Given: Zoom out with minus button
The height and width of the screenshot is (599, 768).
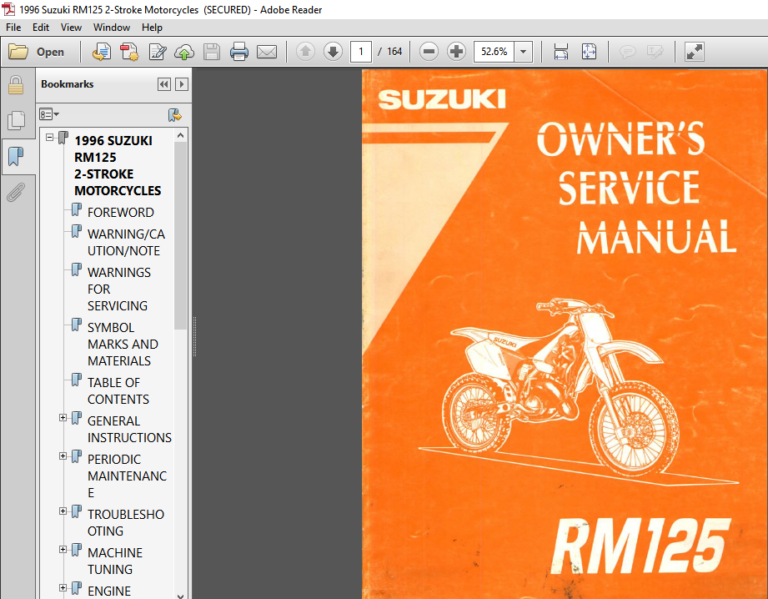Looking at the screenshot, I should tap(429, 51).
